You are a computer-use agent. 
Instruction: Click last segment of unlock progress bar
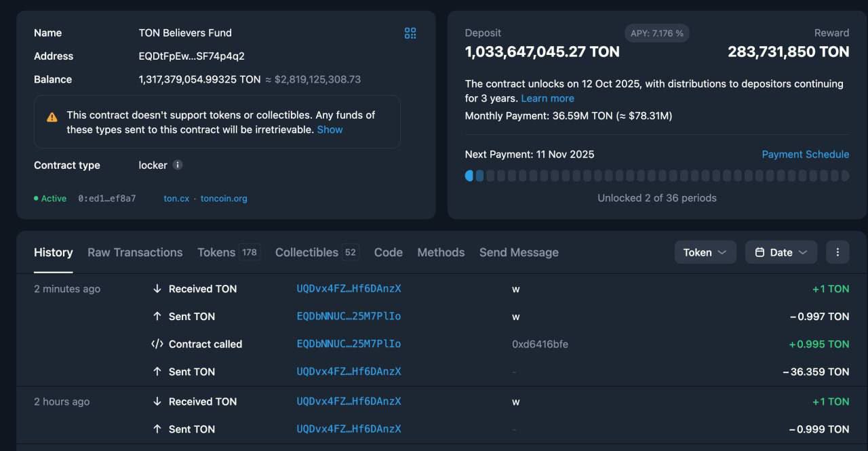pyautogui.click(x=845, y=176)
